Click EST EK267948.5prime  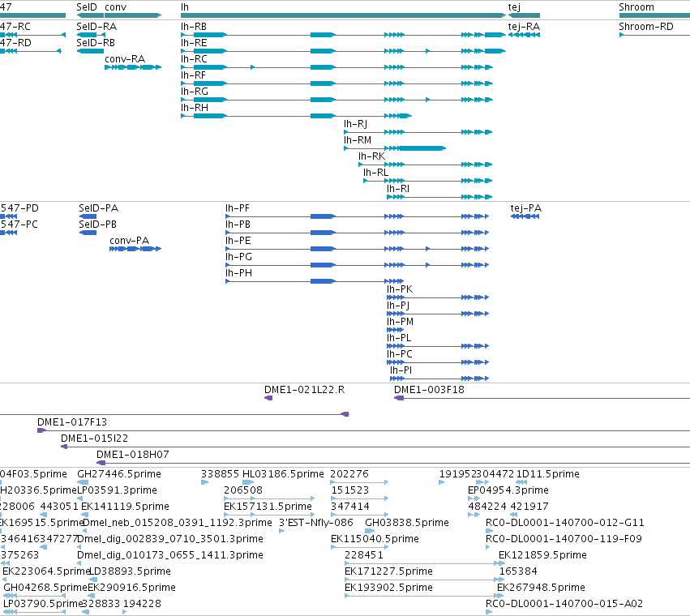(542, 588)
